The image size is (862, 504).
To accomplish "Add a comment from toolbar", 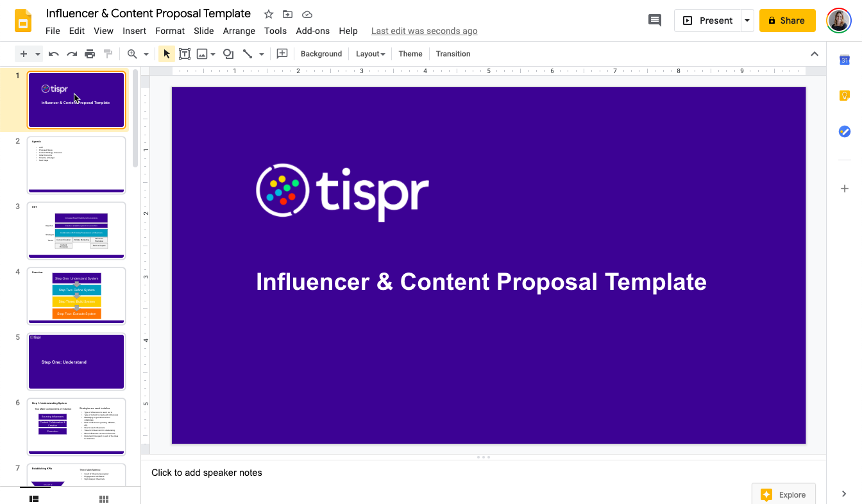I will 282,54.
